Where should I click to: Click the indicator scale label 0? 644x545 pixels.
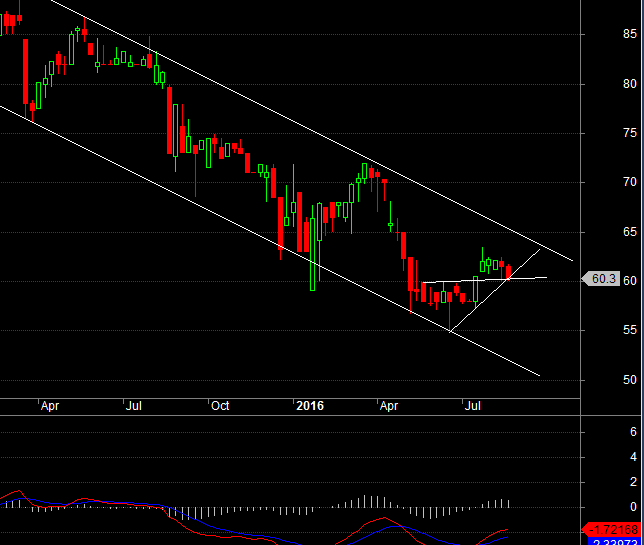[633, 507]
